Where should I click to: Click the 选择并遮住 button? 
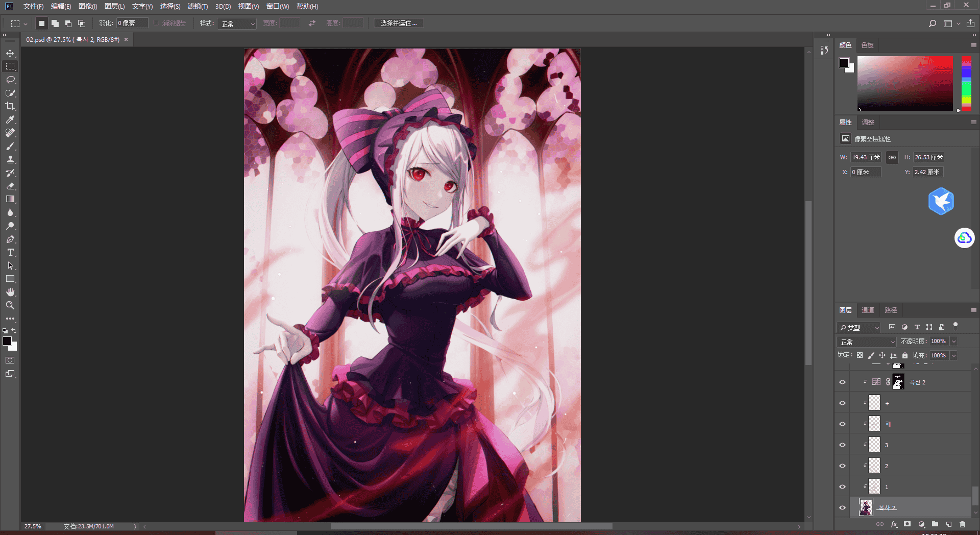[x=399, y=23]
